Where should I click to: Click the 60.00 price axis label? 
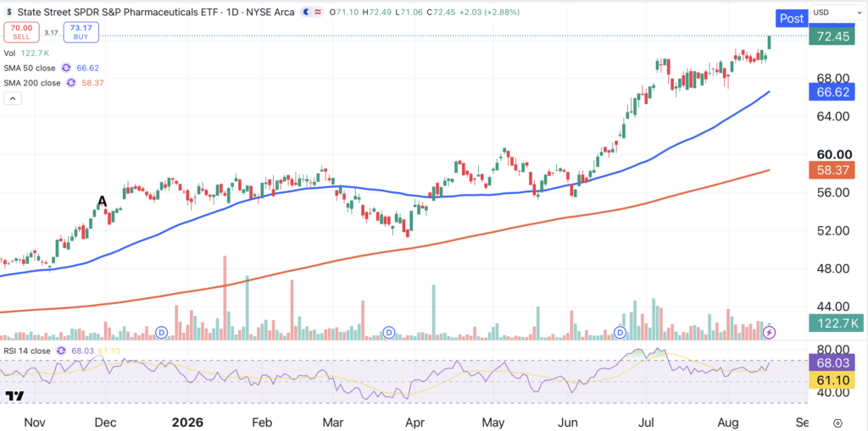pyautogui.click(x=834, y=154)
